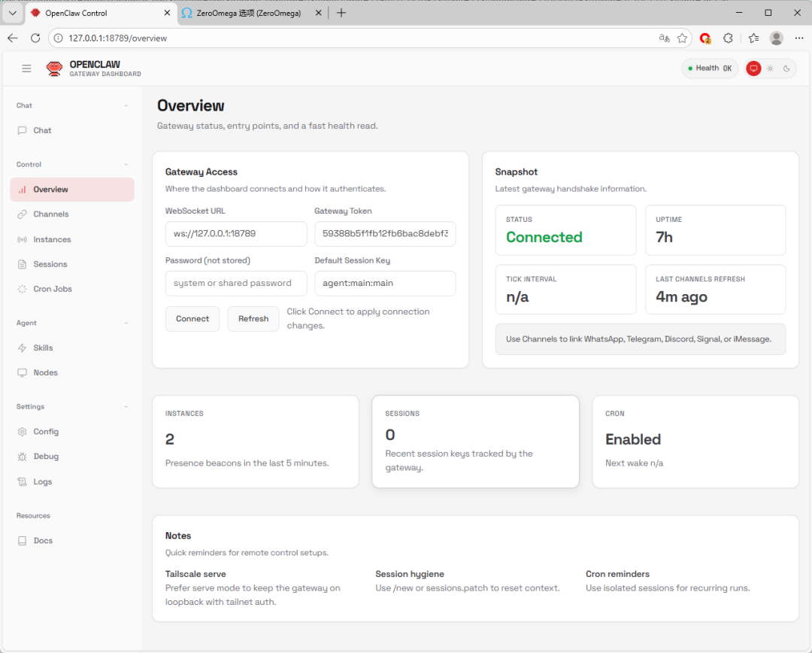
Task: Click the WebSocket URL input field
Action: click(x=235, y=234)
